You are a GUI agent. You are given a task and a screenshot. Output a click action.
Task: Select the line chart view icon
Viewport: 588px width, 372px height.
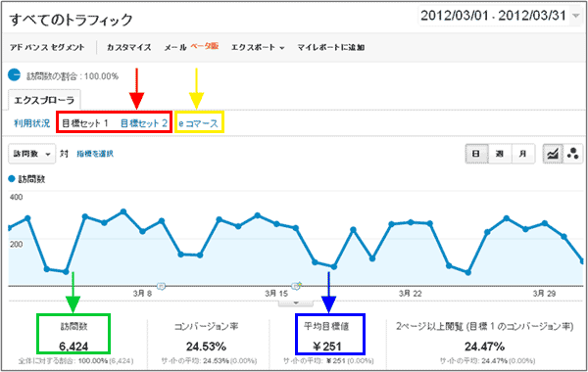click(x=553, y=154)
